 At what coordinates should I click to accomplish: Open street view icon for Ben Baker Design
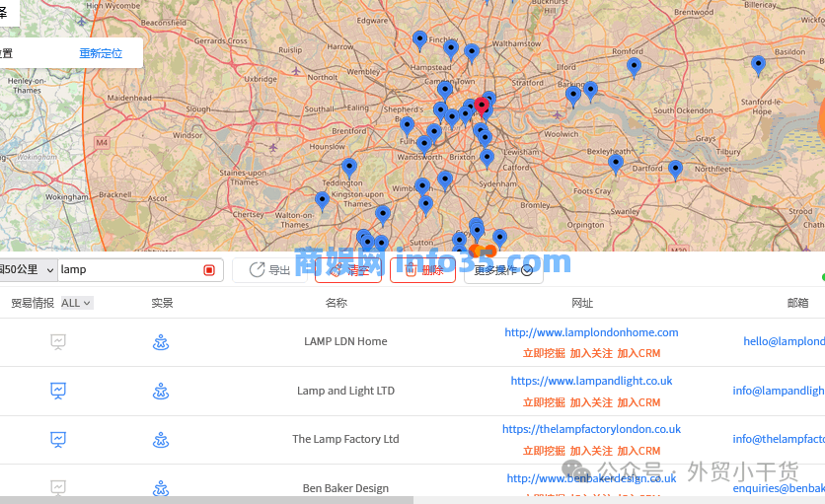click(161, 488)
